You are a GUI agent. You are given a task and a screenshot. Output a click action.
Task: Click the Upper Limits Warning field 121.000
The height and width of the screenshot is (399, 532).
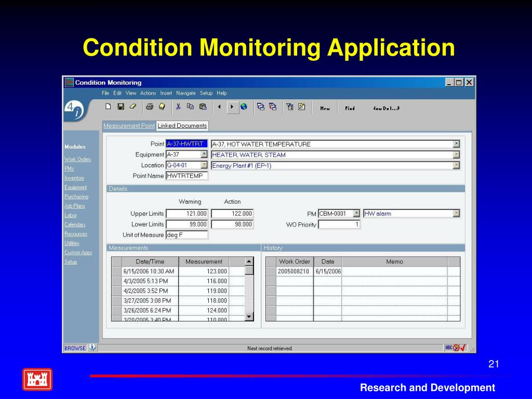tap(187, 214)
